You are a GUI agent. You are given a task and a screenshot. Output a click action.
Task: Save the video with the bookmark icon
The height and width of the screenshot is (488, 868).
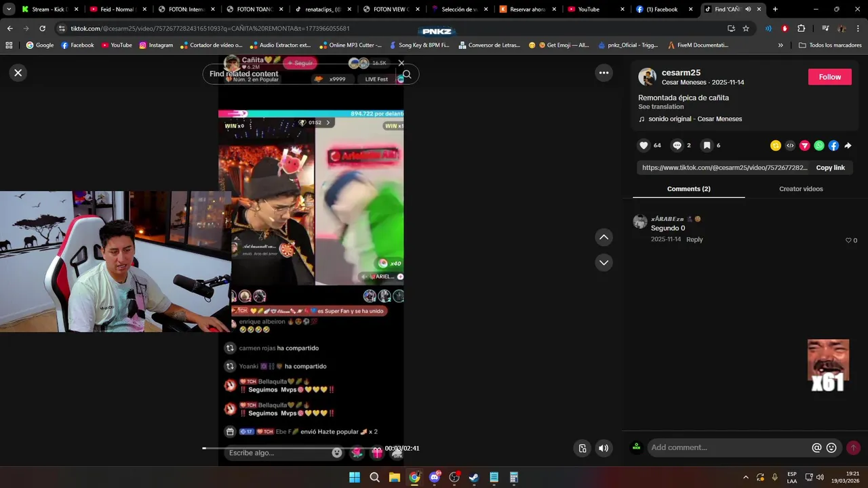[707, 145]
